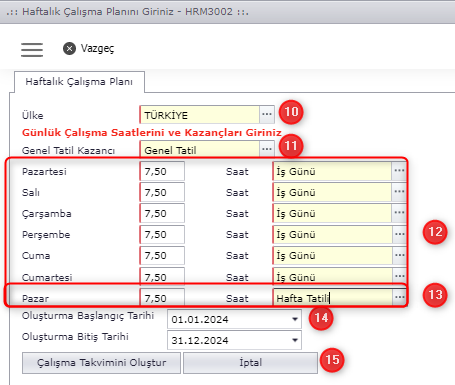Click the Pazar hours field 7,50
The width and height of the screenshot is (455, 385).
[x=162, y=297]
